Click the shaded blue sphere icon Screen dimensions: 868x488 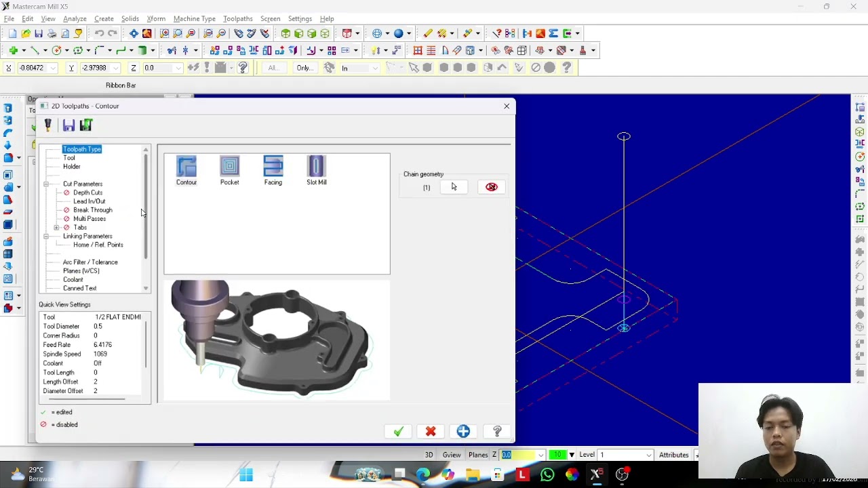tap(399, 34)
